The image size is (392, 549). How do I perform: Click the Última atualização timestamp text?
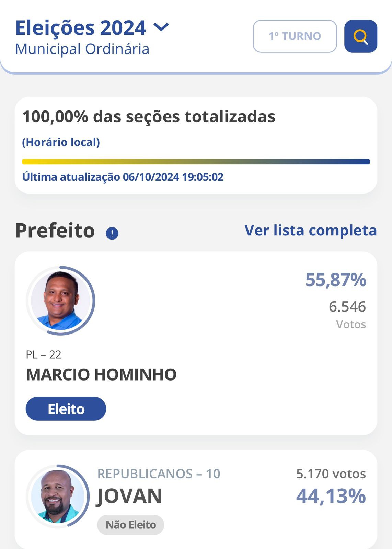pos(123,177)
